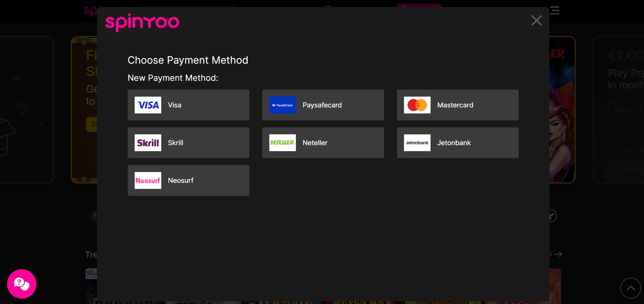Click the pink Neosurf logo
The image size is (644, 304).
148,180
